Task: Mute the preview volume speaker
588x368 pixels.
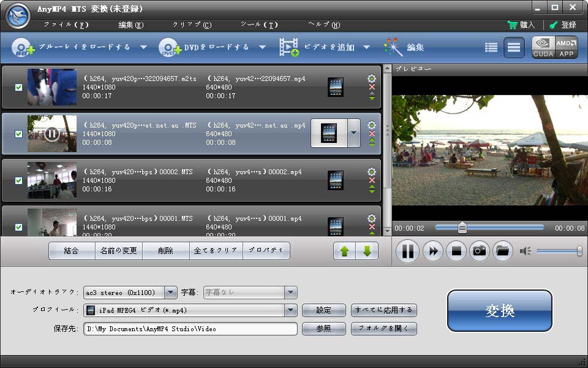Action: click(x=525, y=251)
